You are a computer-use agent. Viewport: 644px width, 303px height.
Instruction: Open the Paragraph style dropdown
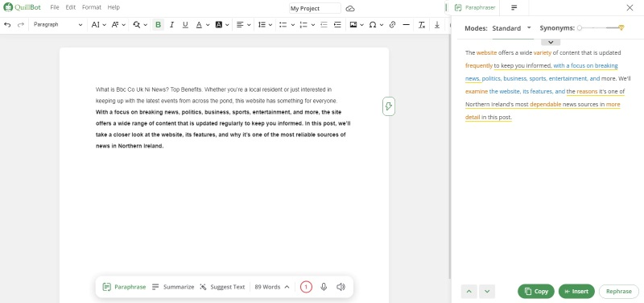click(x=58, y=25)
